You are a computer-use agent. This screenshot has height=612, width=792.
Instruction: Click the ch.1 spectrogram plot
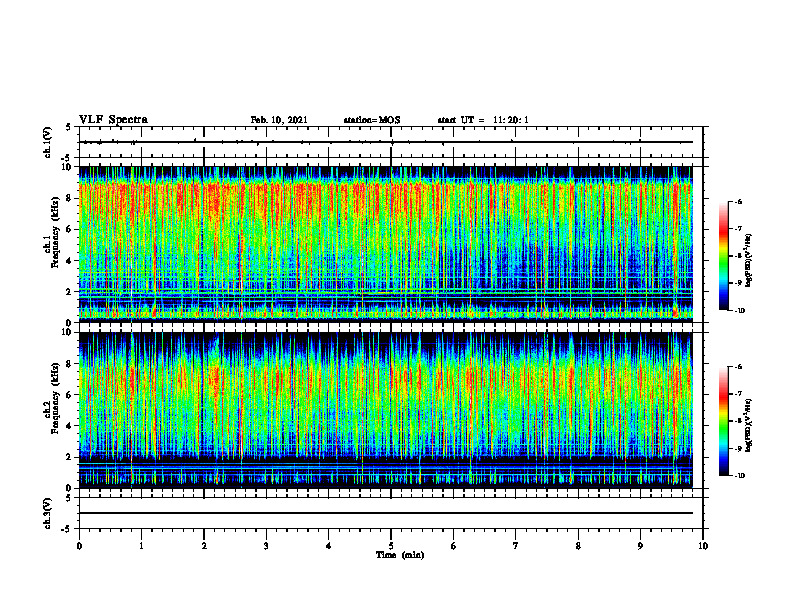pyautogui.click(x=386, y=244)
